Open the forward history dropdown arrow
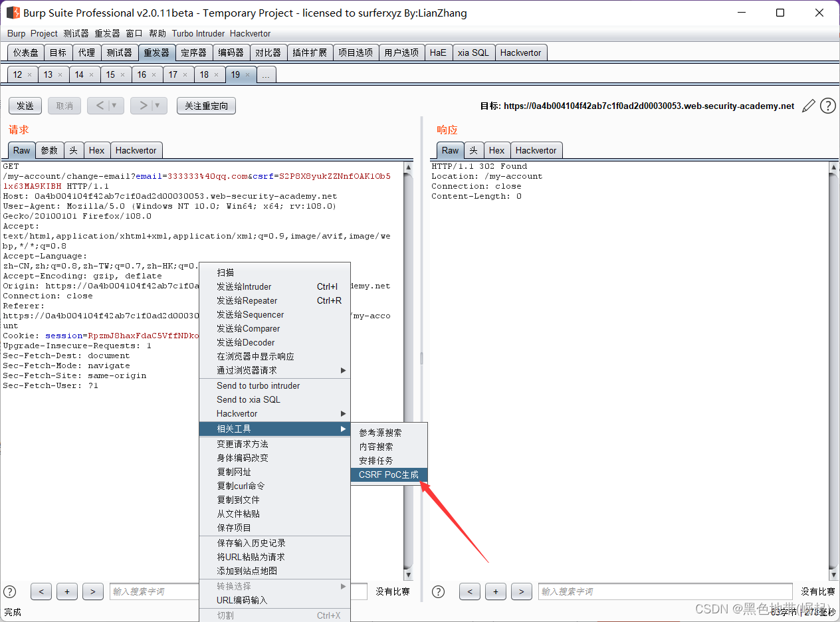This screenshot has width=840, height=622. [158, 106]
